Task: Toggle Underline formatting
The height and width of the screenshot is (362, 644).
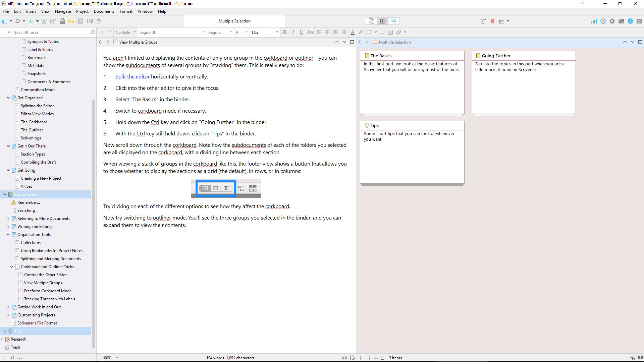Action: point(302,32)
